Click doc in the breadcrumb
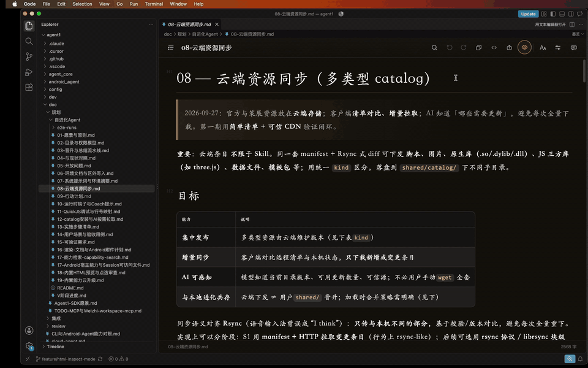 pyautogui.click(x=168, y=34)
